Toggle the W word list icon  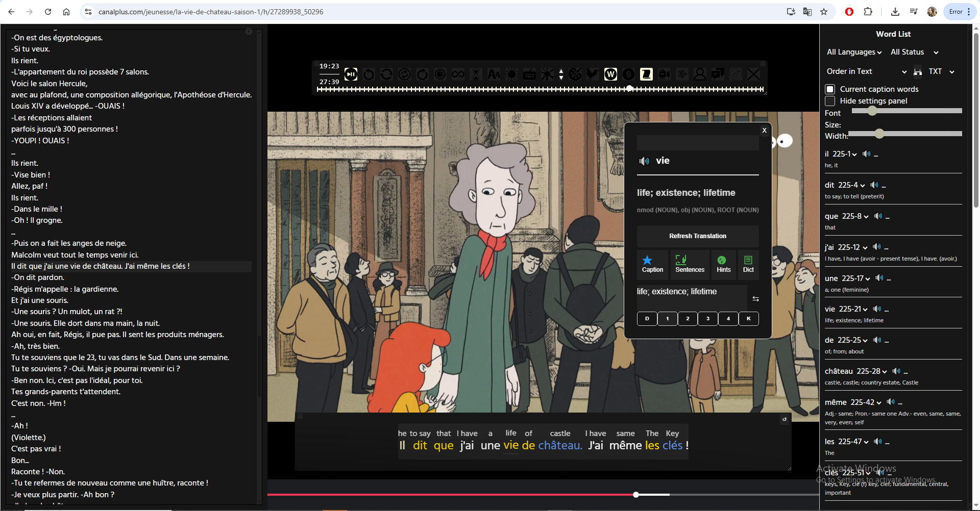point(610,74)
